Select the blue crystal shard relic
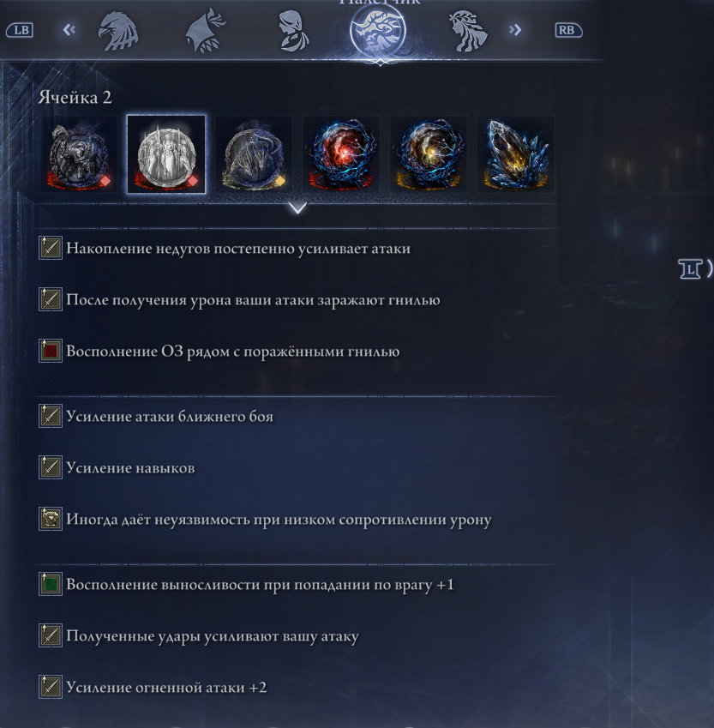This screenshot has height=728, width=714. 516,154
